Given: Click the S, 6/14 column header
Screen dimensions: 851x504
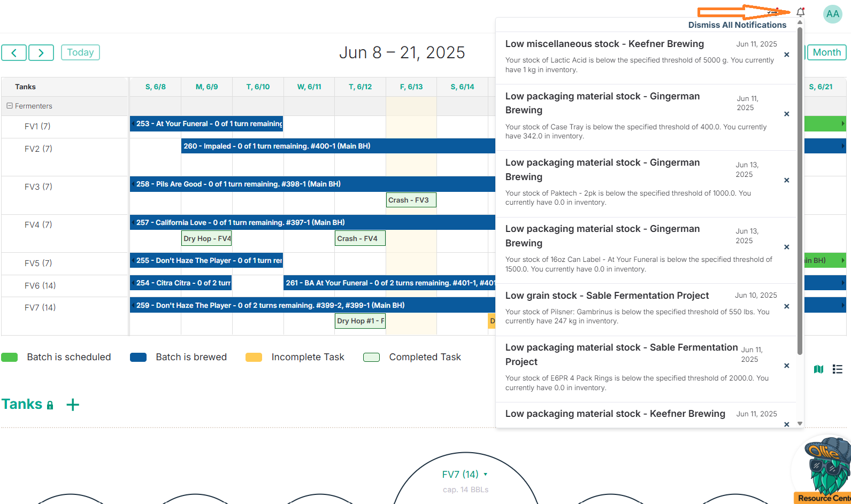Looking at the screenshot, I should click(x=462, y=87).
